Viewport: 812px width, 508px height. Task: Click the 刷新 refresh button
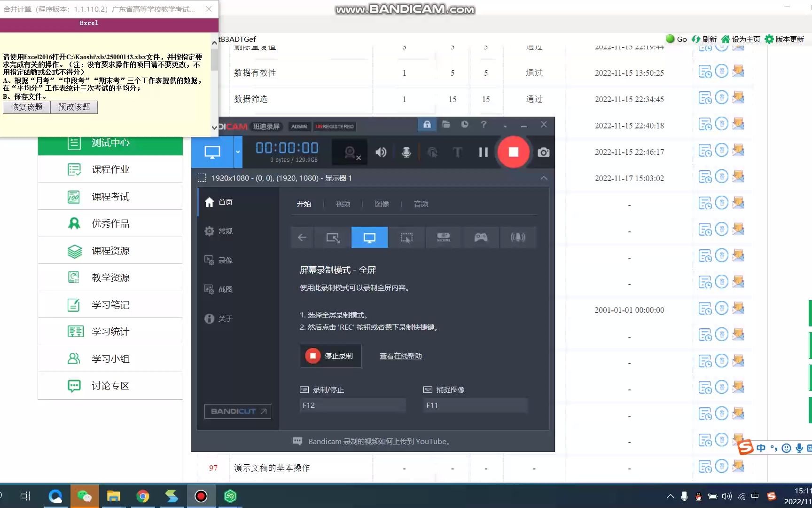click(x=704, y=39)
